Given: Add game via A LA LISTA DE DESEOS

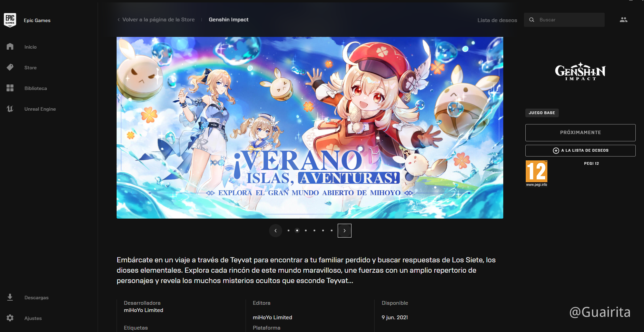Looking at the screenshot, I should coord(580,150).
